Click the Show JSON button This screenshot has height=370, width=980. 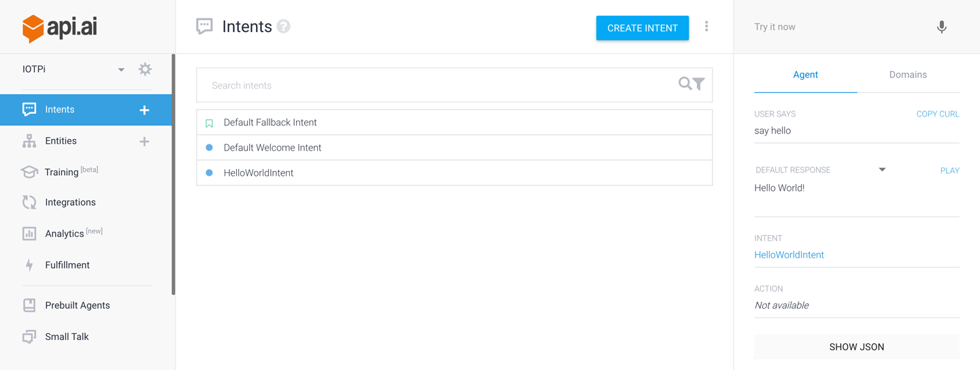[856, 347]
